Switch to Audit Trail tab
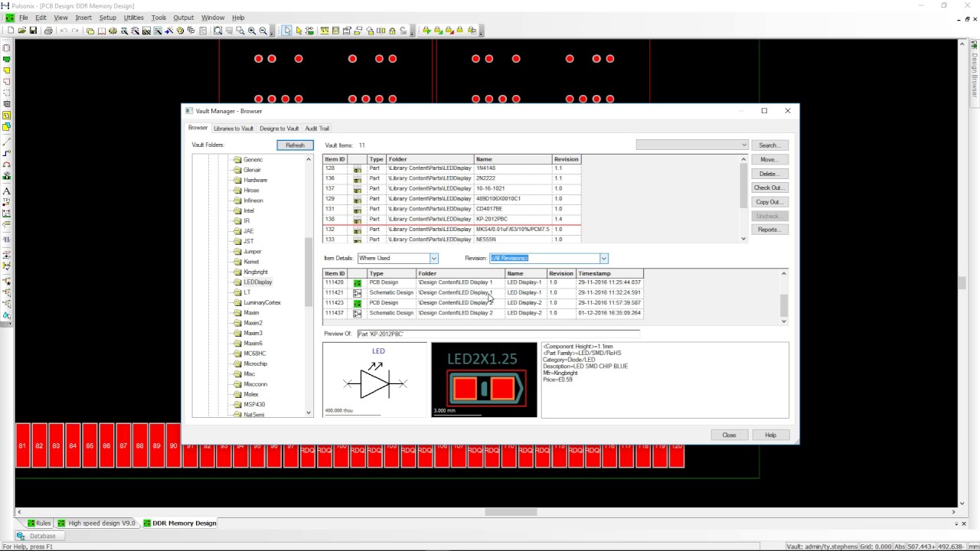Image resolution: width=980 pixels, height=551 pixels. click(x=317, y=129)
